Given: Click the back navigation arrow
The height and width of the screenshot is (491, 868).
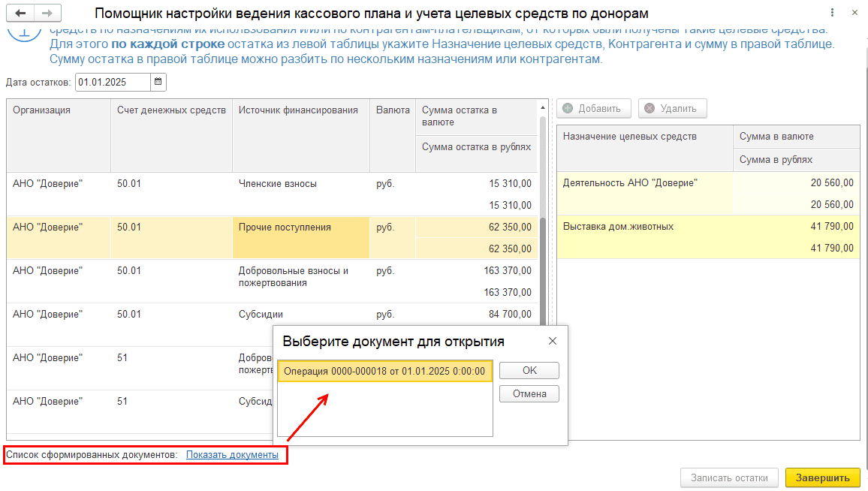Looking at the screenshot, I should [20, 14].
